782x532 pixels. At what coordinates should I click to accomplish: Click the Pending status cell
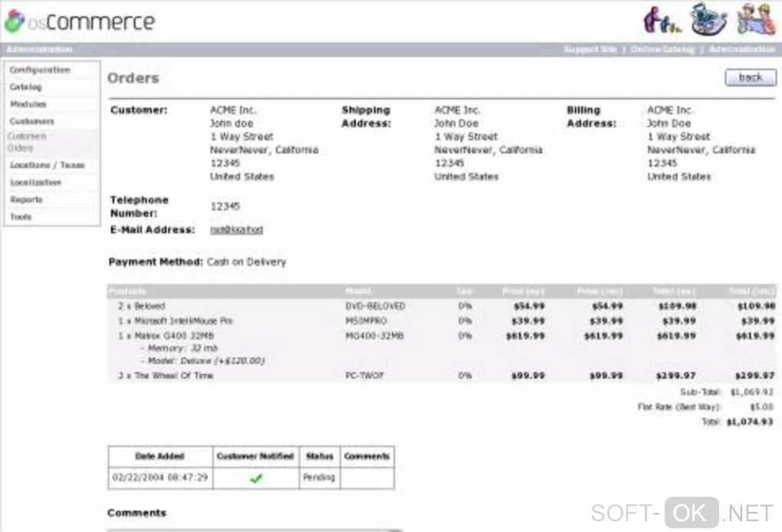pyautogui.click(x=319, y=478)
